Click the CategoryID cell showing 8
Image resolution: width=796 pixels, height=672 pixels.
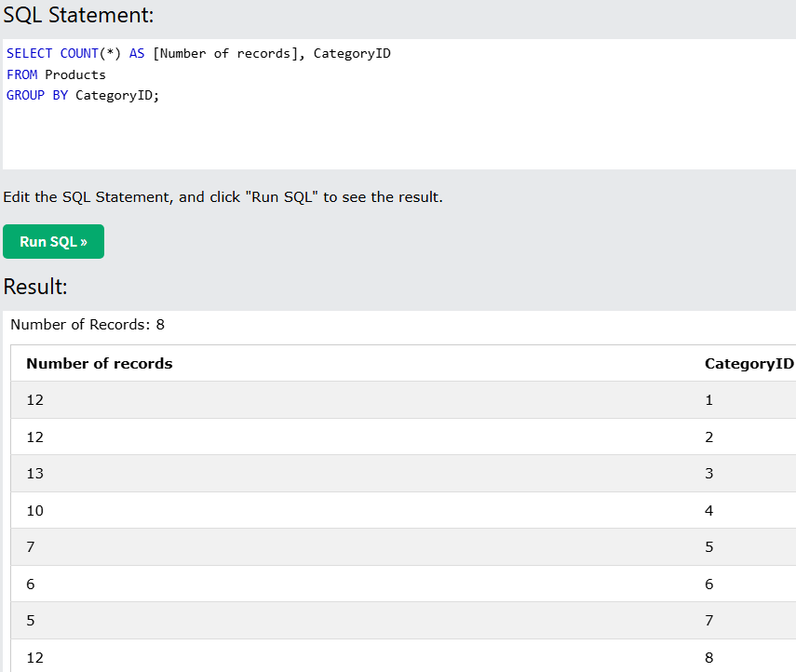(x=709, y=658)
